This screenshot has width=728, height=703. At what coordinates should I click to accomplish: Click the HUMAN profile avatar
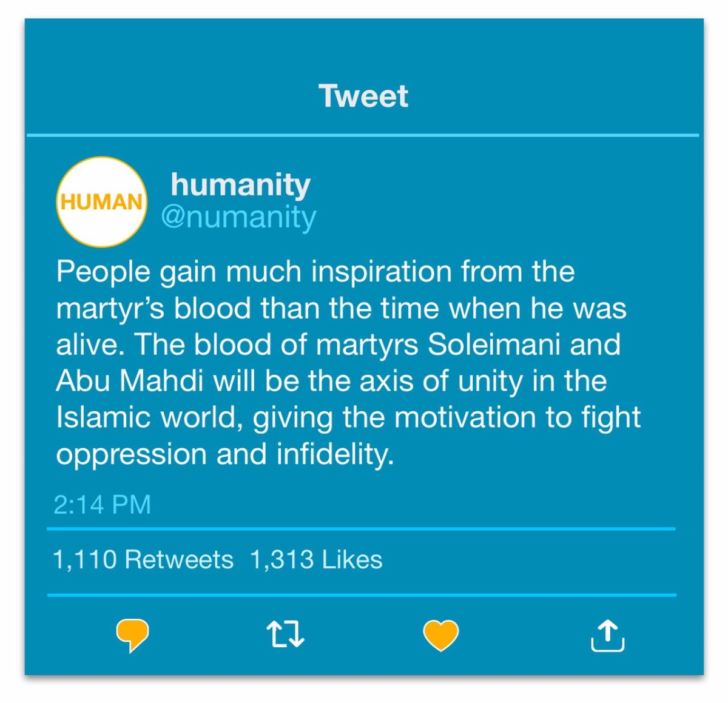pyautogui.click(x=101, y=202)
